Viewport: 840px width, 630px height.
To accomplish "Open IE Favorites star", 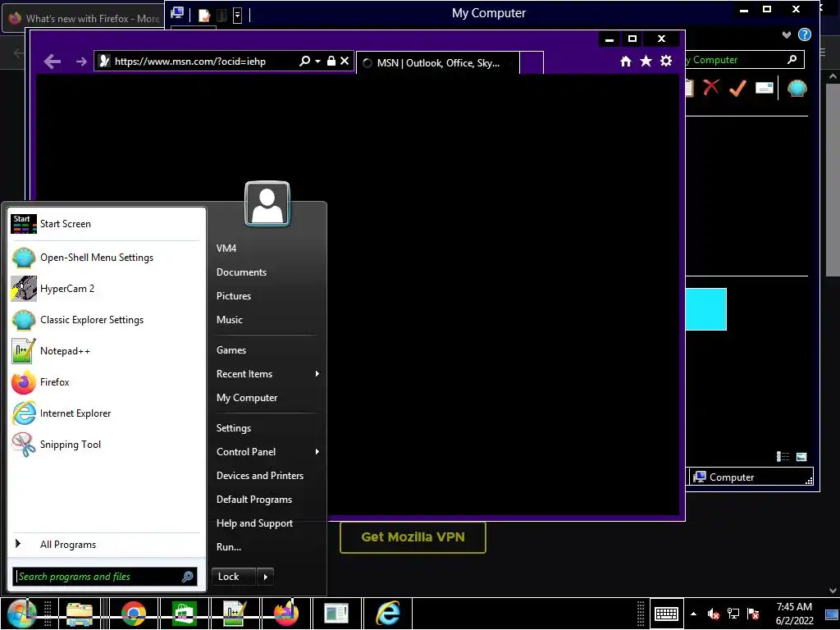I will coord(646,61).
